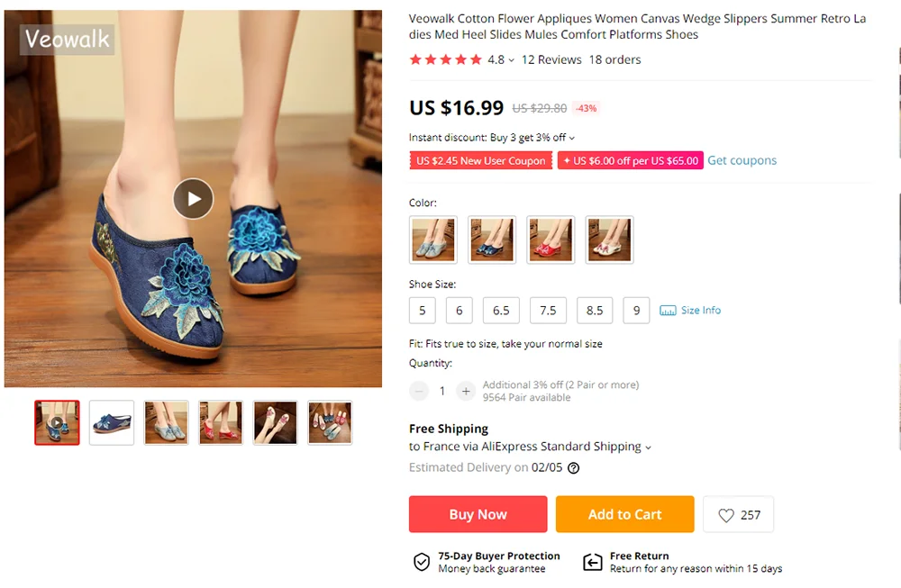Expand the instant discount details
This screenshot has width=901, height=588.
point(571,138)
